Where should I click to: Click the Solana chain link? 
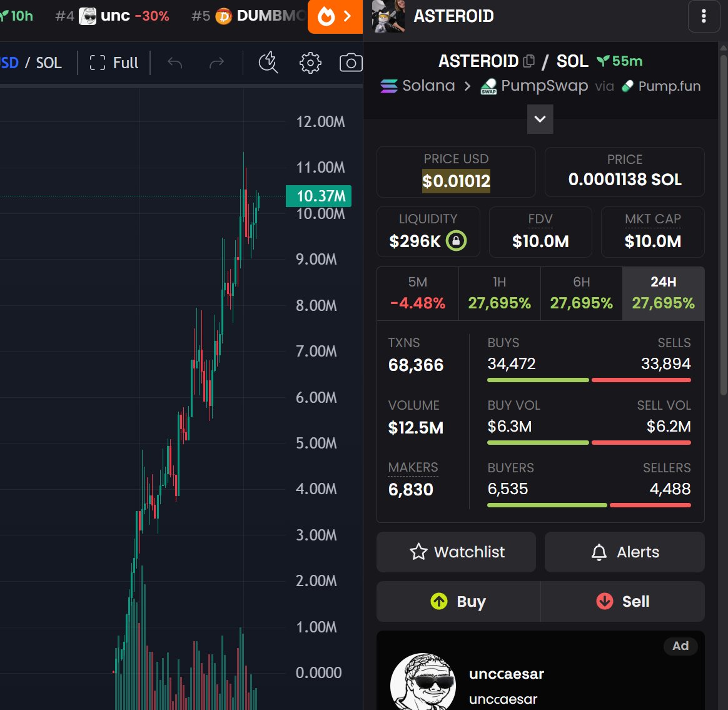(x=417, y=86)
